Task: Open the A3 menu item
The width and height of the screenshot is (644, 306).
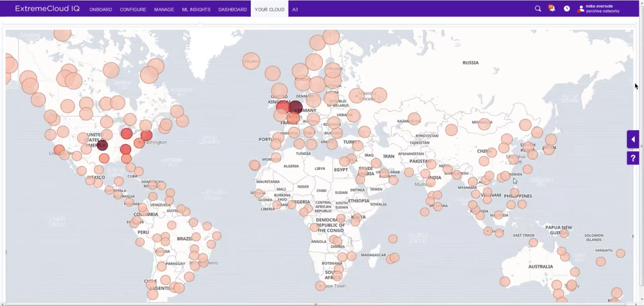Action: click(x=295, y=9)
